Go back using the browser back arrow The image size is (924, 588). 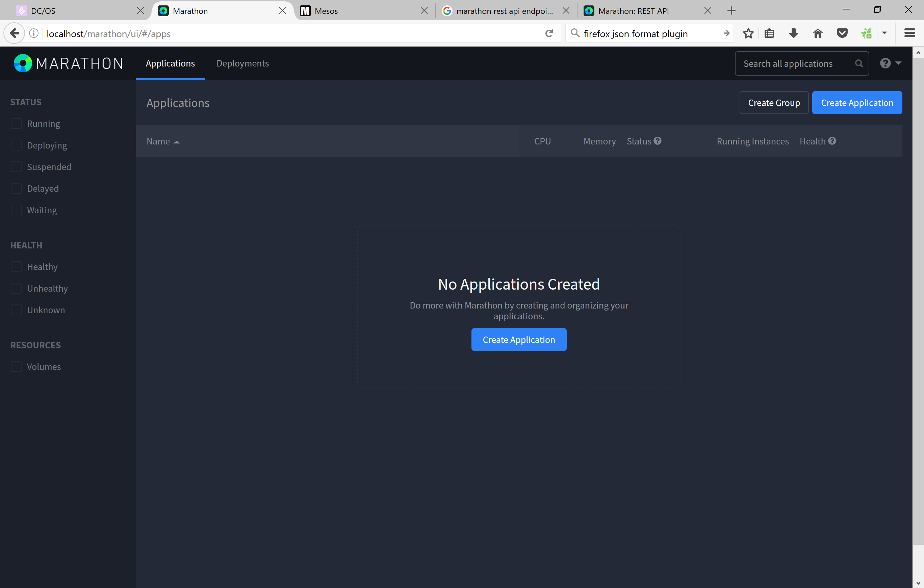14,33
